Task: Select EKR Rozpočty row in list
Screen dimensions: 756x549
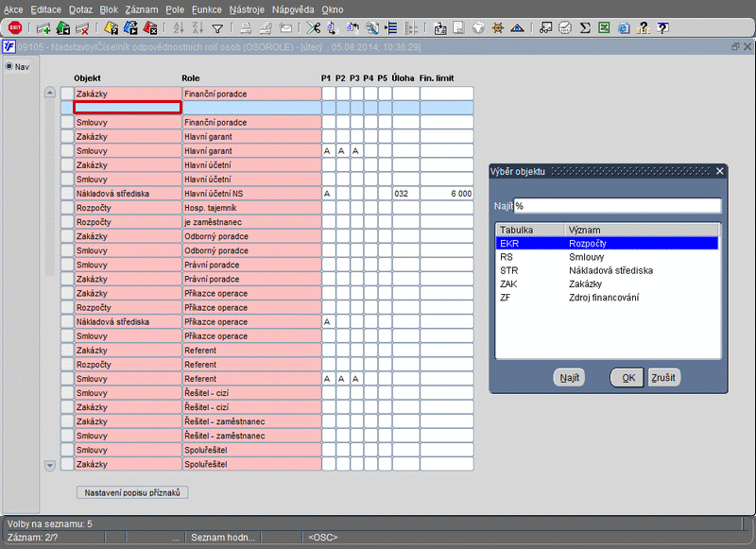Action: coord(607,244)
